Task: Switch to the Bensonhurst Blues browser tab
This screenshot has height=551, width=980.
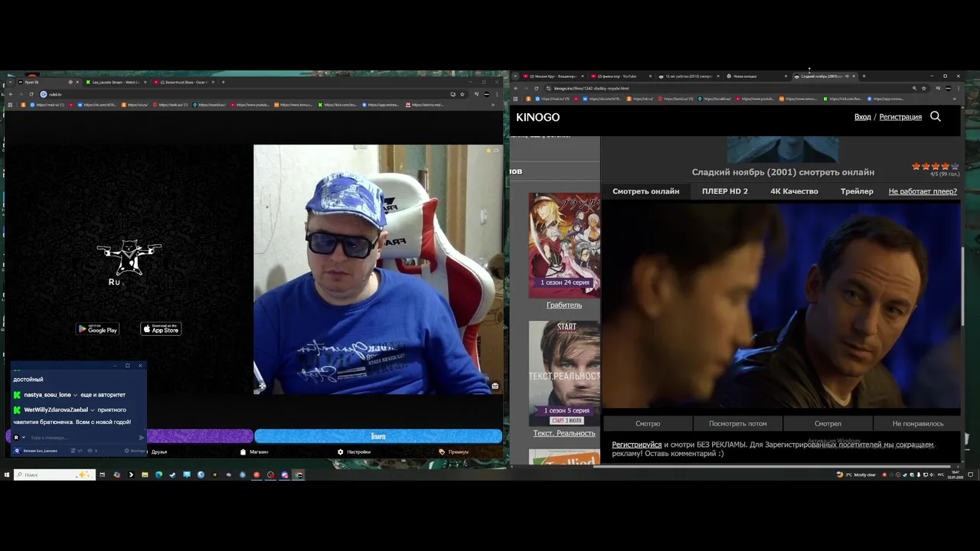Action: 184,82
